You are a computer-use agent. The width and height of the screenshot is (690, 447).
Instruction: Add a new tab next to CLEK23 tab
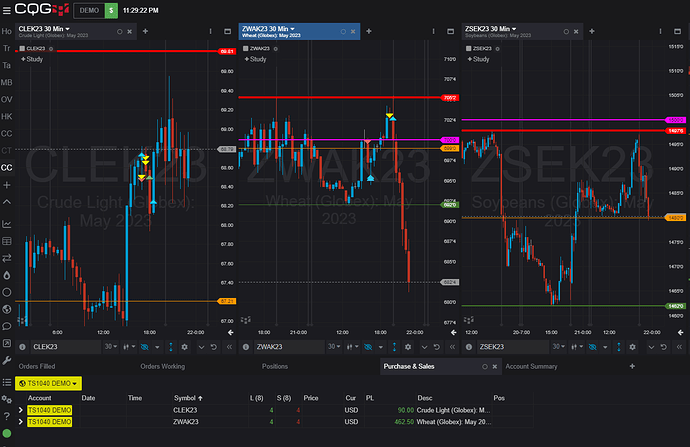click(145, 31)
